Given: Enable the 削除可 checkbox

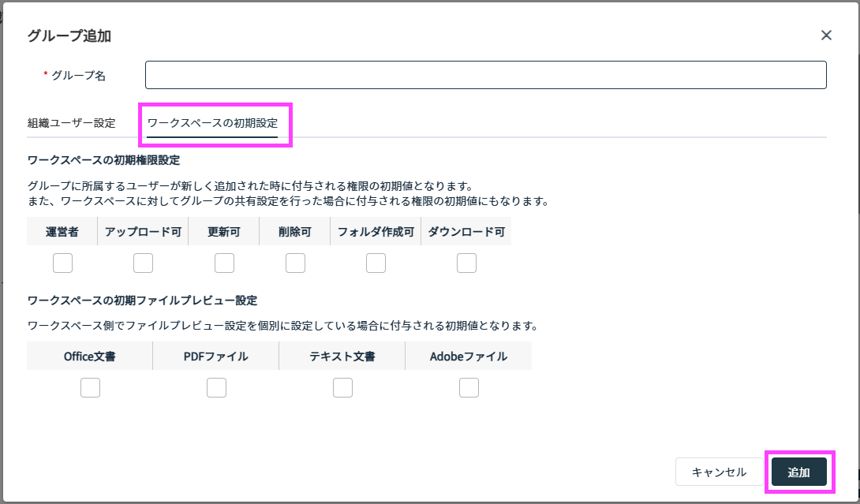Looking at the screenshot, I should click(x=295, y=263).
